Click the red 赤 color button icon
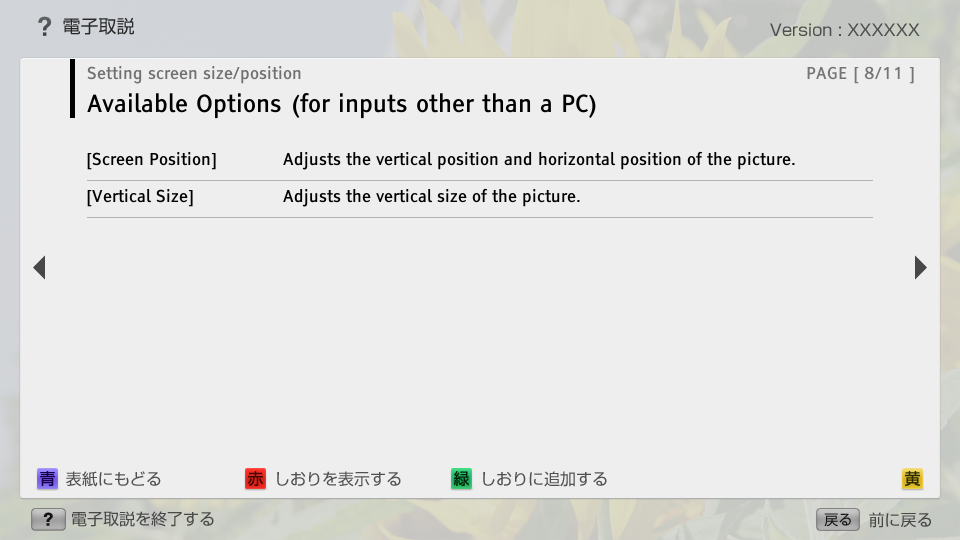 [x=255, y=478]
